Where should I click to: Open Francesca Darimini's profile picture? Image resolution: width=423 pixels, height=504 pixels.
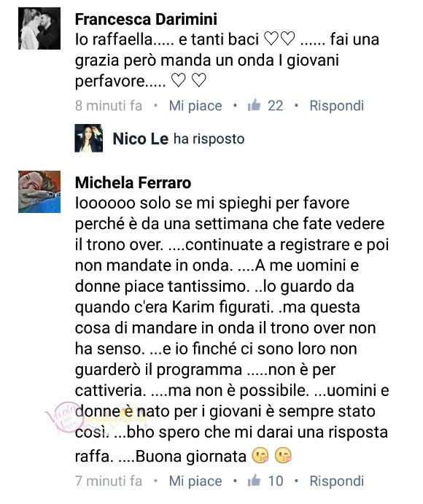pyautogui.click(x=39, y=28)
